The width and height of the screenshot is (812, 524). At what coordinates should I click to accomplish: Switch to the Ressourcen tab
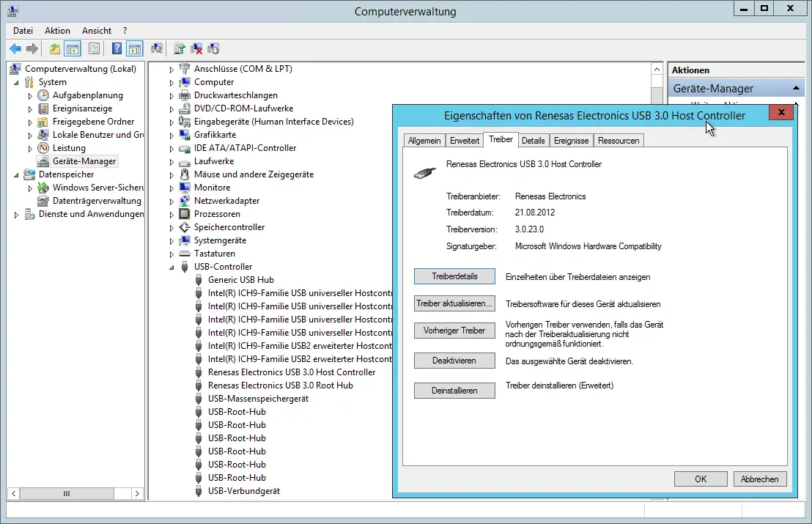coord(619,140)
